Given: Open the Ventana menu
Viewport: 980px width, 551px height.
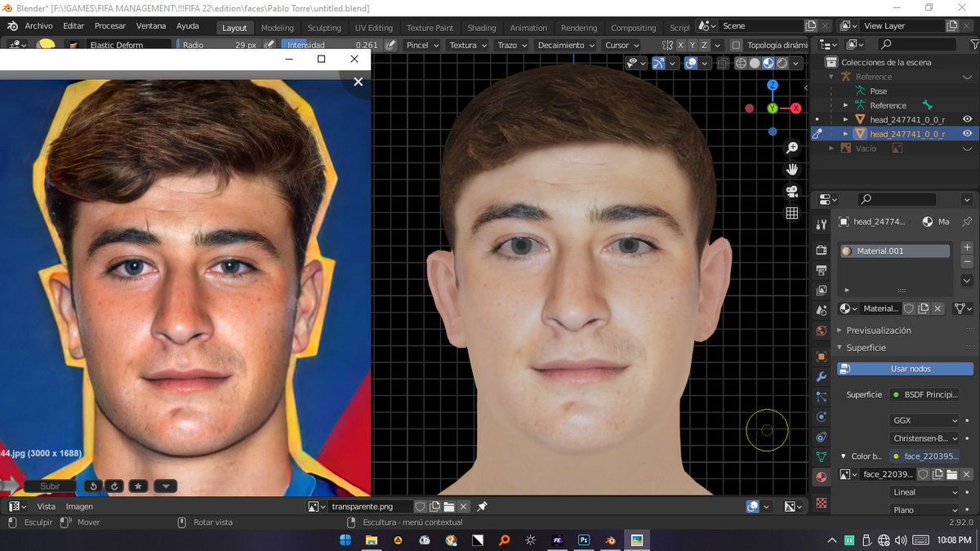Looking at the screenshot, I should tap(151, 26).
